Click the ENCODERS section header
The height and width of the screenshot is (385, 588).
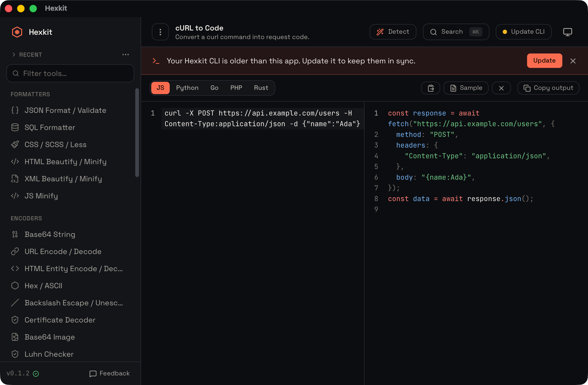(26, 218)
